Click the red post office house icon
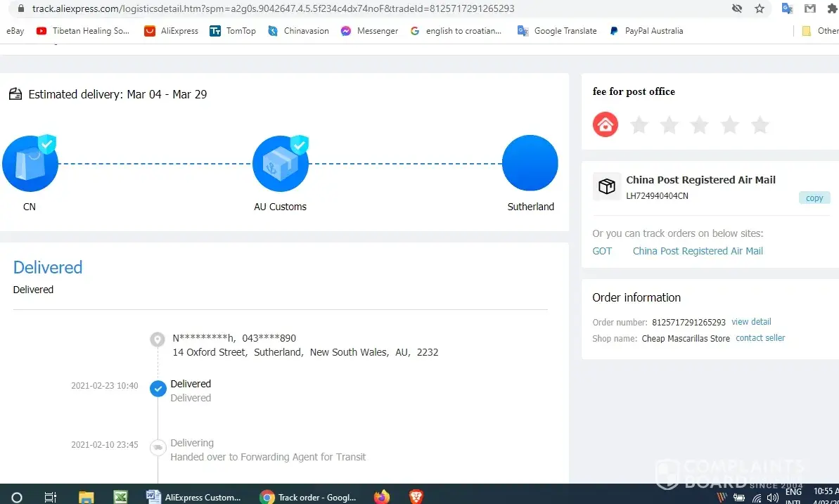 606,124
